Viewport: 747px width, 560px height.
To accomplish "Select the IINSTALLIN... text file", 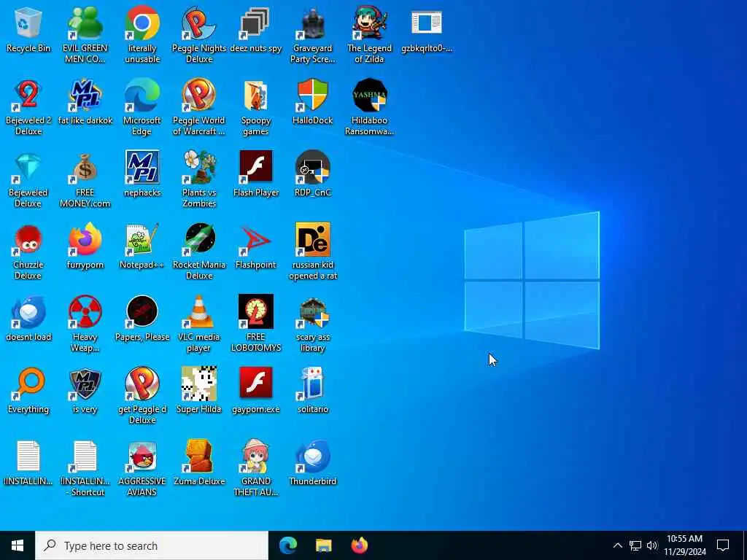I will (28, 456).
